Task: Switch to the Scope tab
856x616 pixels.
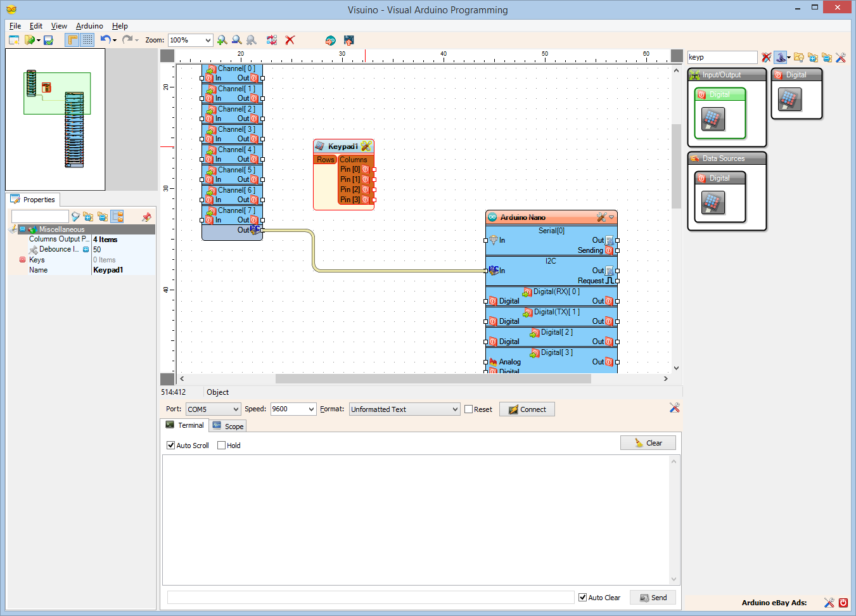Action: (227, 426)
